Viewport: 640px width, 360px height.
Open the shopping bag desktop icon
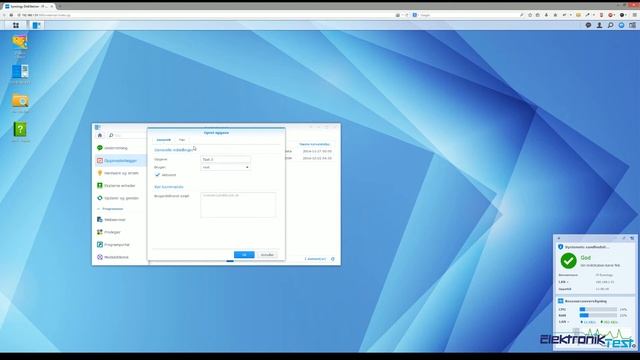pos(20,42)
